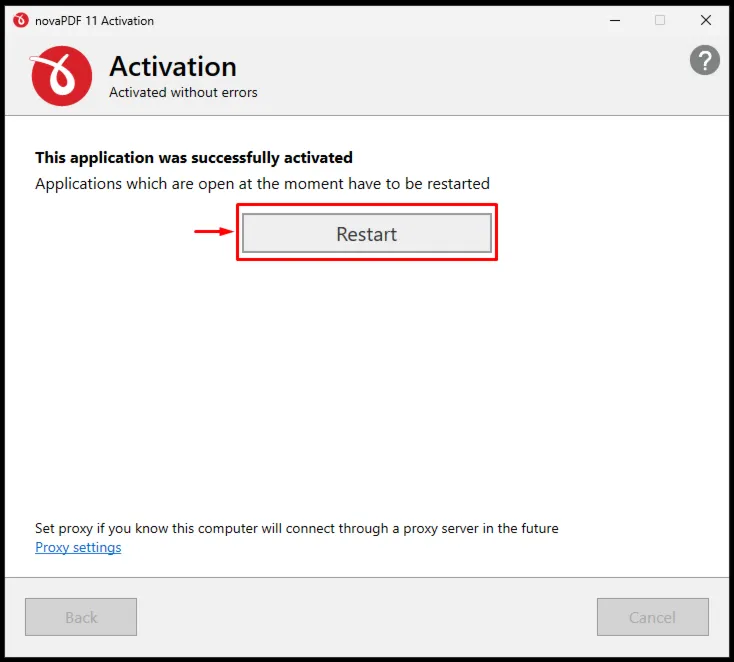734x662 pixels.
Task: Click the empty title bar area
Action: pos(374,20)
